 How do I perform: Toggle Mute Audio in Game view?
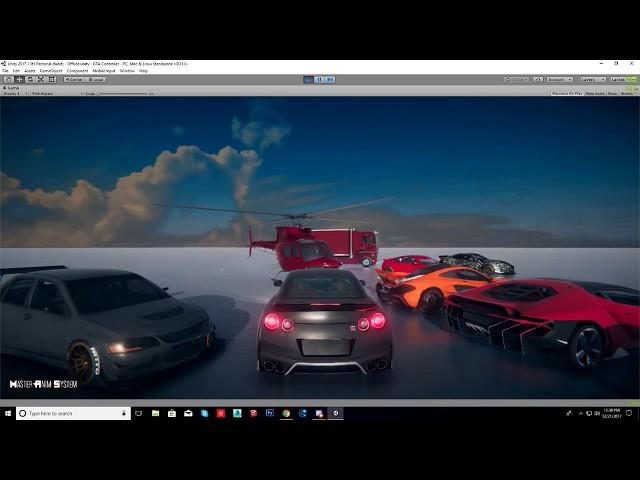[595, 93]
